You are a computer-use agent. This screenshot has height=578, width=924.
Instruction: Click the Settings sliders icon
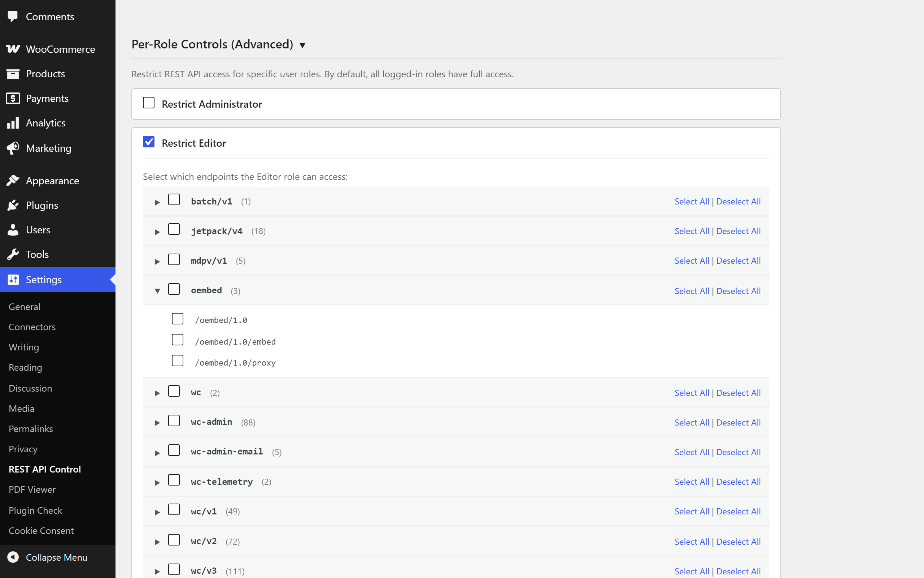(13, 280)
